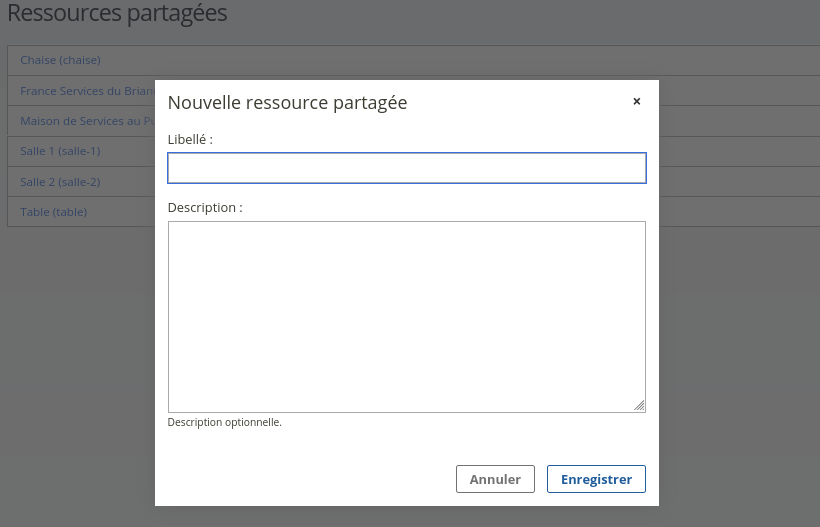Close the Nouvelle ressource partagée dialog
Image resolution: width=820 pixels, height=527 pixels.
(636, 101)
